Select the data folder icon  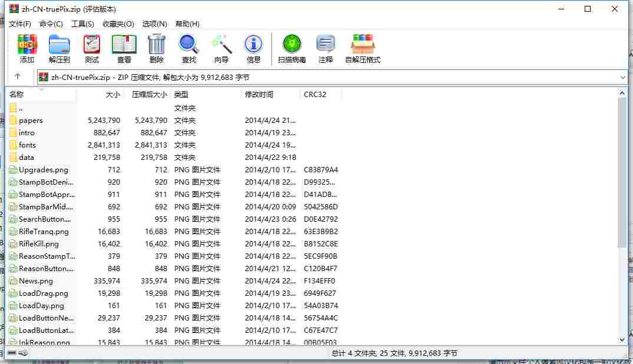pyautogui.click(x=13, y=157)
